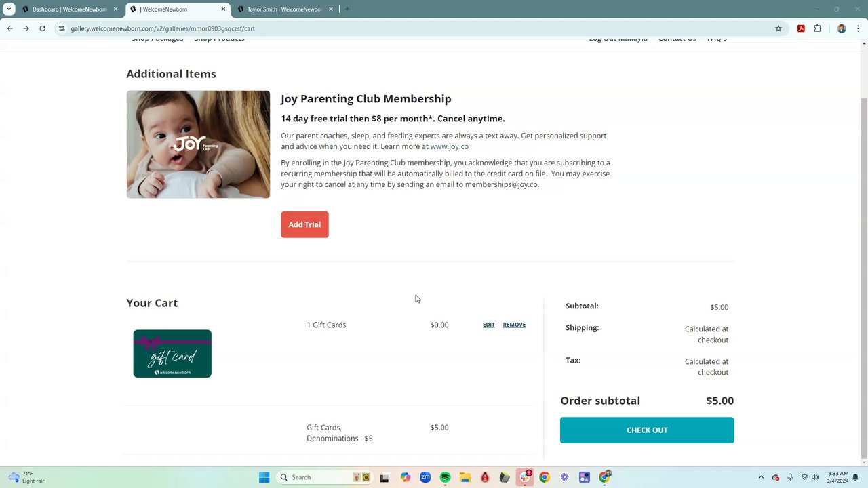This screenshot has width=868, height=488.
Task: Edit the gift card cart item
Action: point(488,325)
